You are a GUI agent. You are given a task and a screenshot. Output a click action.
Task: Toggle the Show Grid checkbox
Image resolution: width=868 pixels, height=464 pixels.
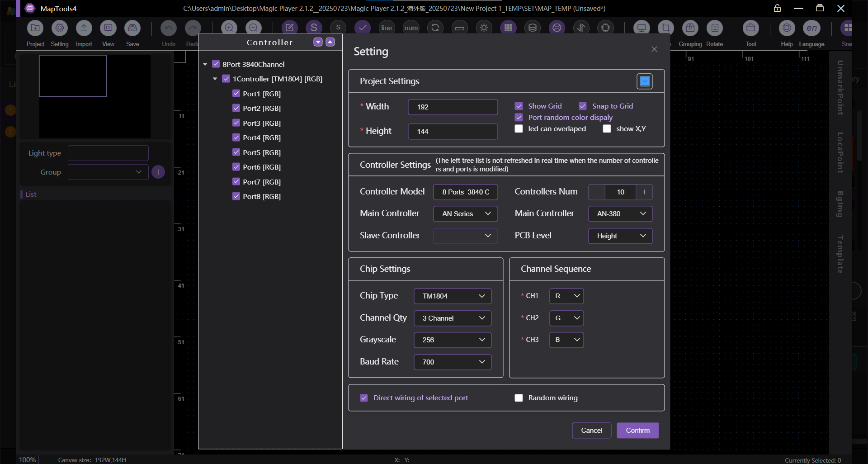pos(519,106)
